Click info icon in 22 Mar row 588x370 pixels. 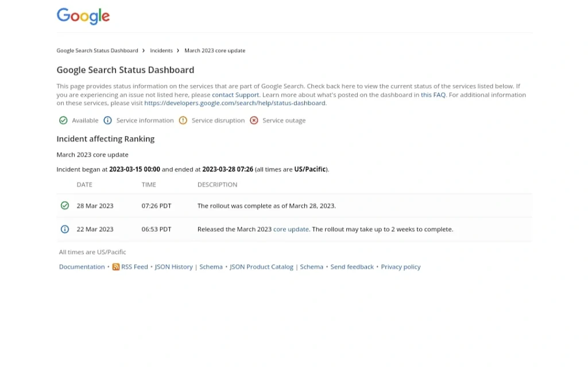65,229
